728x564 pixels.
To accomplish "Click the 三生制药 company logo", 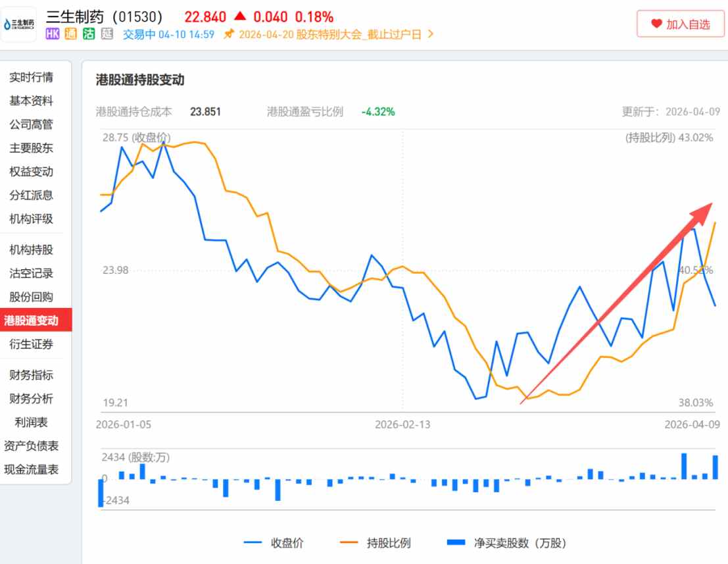I will tap(19, 24).
